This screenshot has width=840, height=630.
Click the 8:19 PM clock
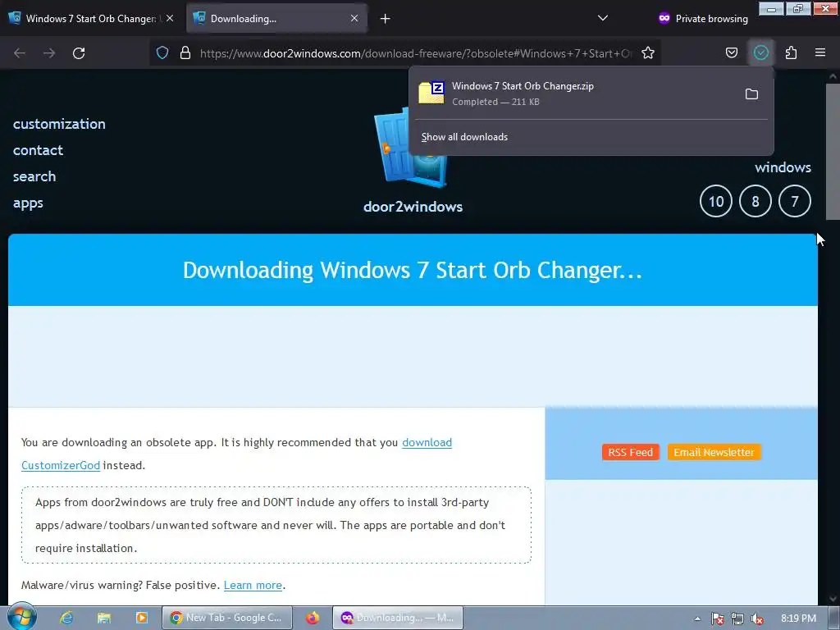798,619
